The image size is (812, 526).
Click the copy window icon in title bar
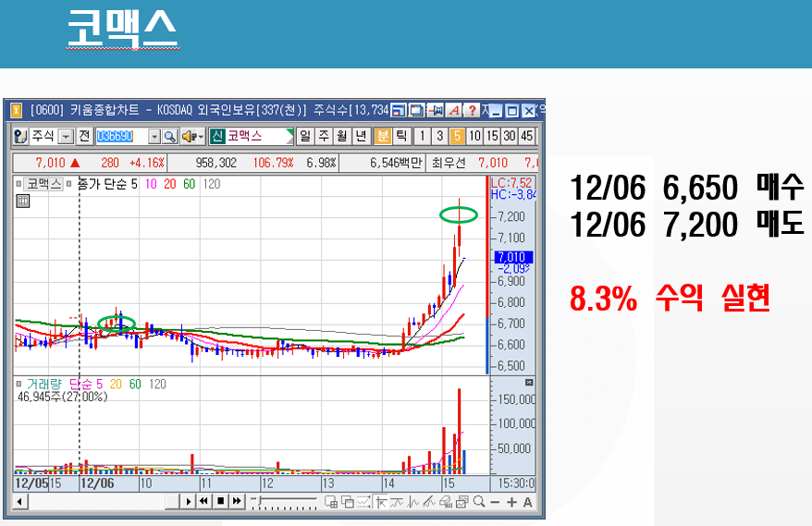[416, 110]
